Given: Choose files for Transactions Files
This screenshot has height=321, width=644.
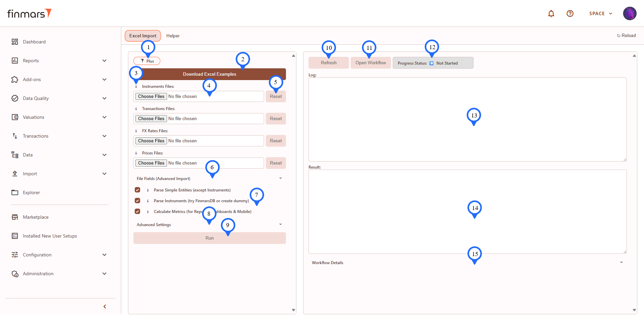Looking at the screenshot, I should click(151, 118).
